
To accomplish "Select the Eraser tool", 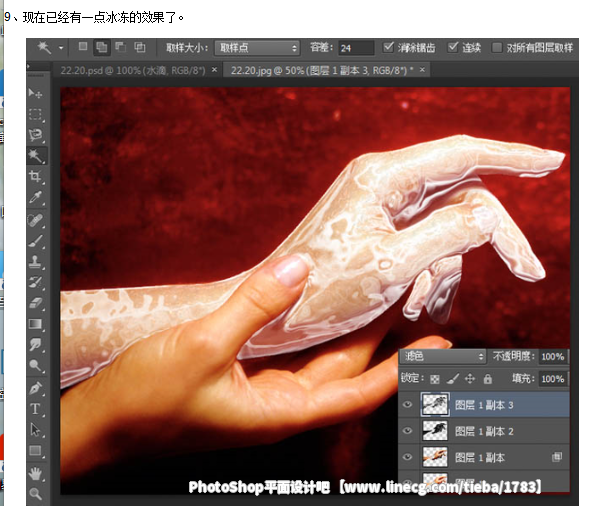I will 35,303.
